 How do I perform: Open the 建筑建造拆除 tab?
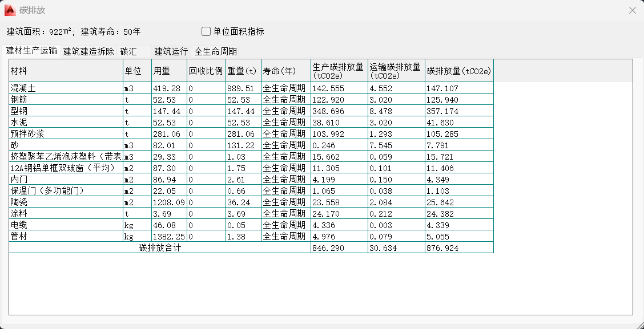[x=88, y=51]
